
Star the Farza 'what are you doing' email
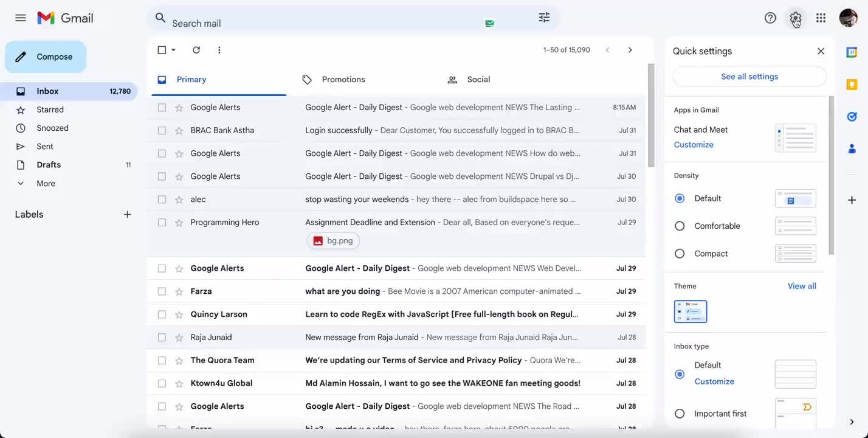179,291
